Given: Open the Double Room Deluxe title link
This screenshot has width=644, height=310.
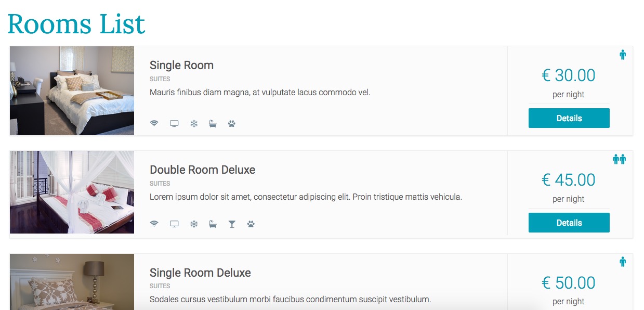Looking at the screenshot, I should pyautogui.click(x=203, y=170).
